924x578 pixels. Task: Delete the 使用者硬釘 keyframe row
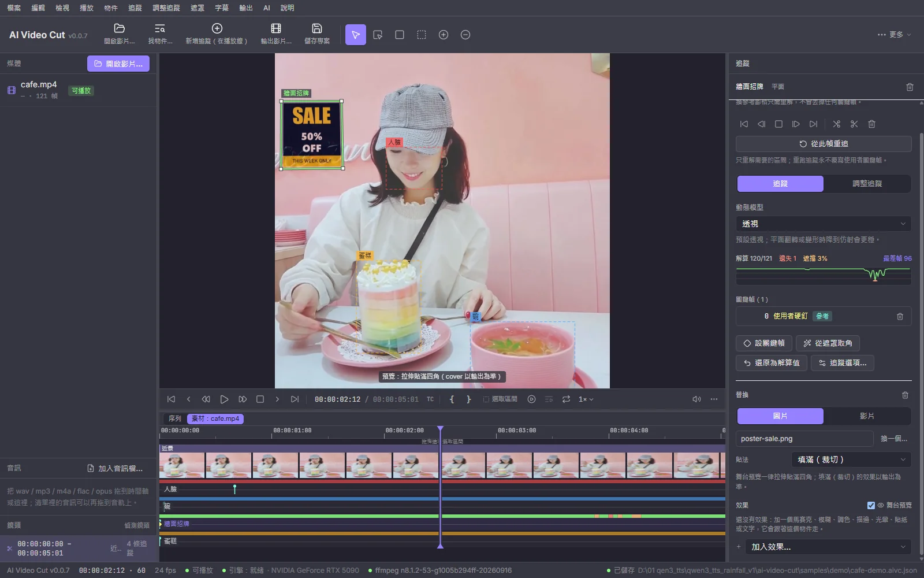pyautogui.click(x=900, y=316)
